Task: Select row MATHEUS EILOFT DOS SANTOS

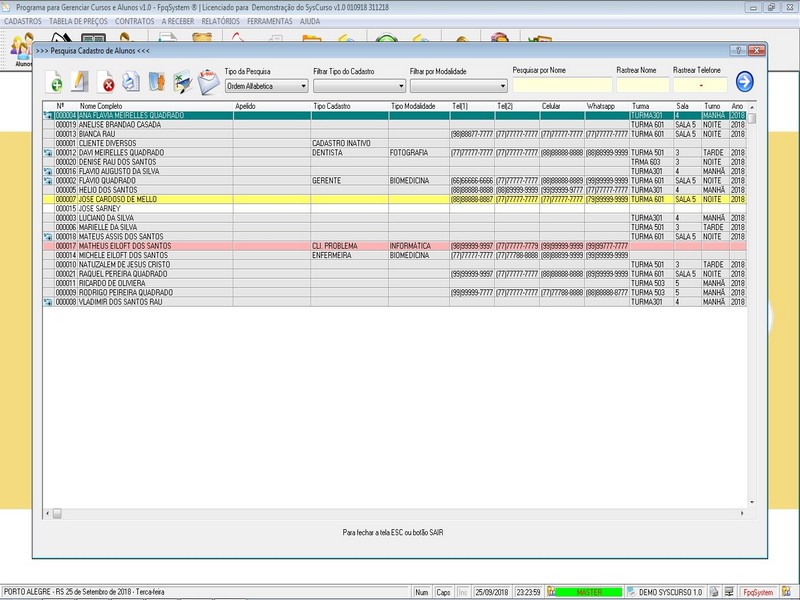Action: (394, 246)
